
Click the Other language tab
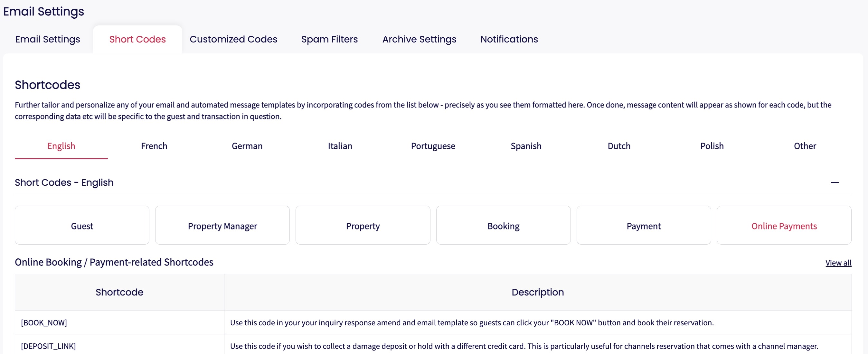pyautogui.click(x=805, y=146)
